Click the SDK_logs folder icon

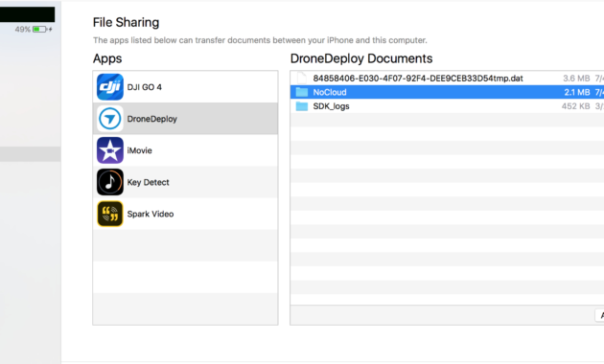pos(302,106)
